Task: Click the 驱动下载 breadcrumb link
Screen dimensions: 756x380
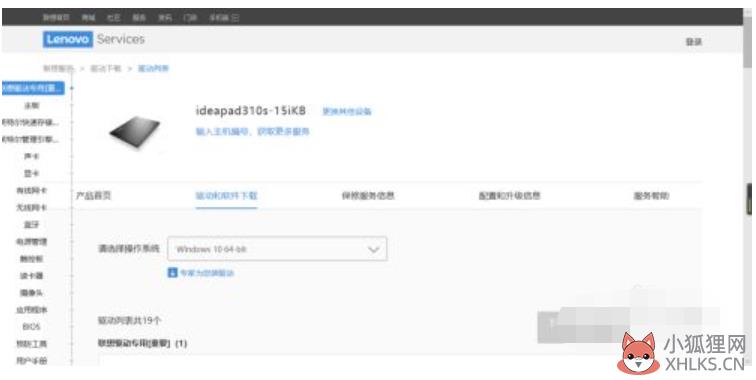Action: pyautogui.click(x=106, y=68)
